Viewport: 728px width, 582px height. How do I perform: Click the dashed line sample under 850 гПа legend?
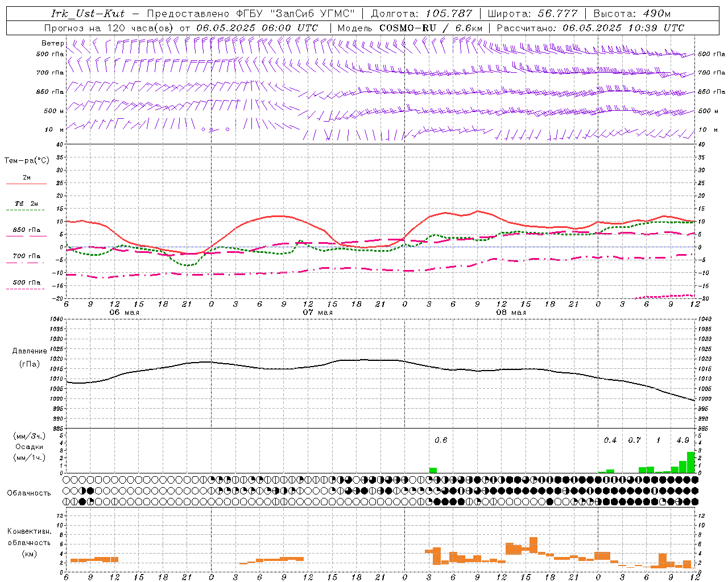coord(26,236)
